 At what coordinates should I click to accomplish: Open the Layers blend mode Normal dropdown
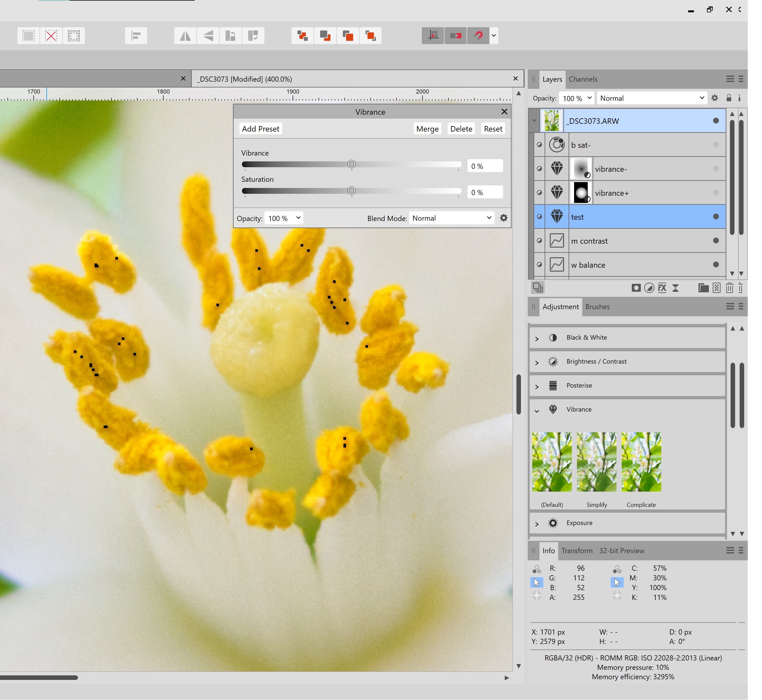pyautogui.click(x=652, y=98)
